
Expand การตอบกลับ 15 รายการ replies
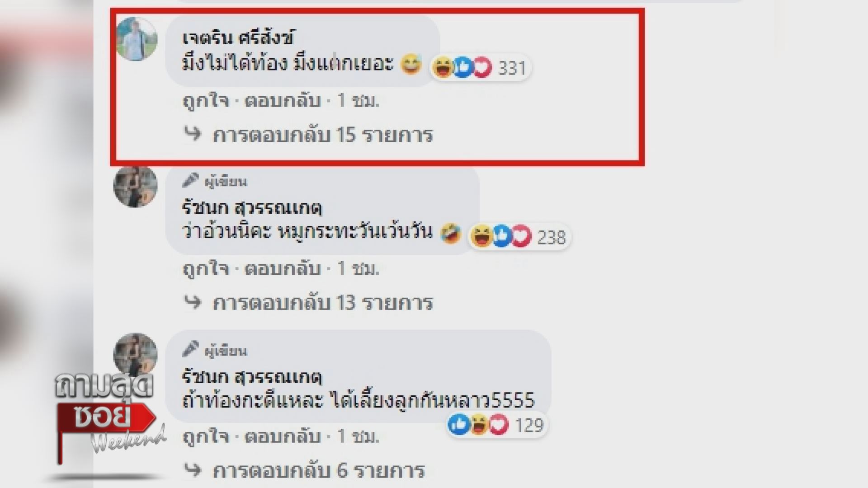pyautogui.click(x=323, y=135)
